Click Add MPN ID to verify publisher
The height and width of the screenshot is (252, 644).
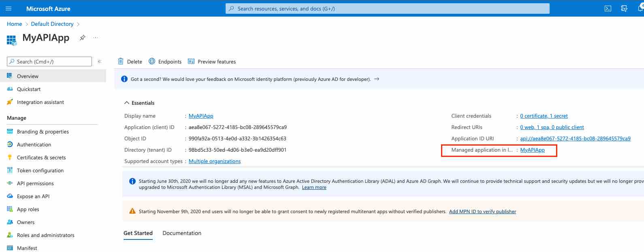pyautogui.click(x=483, y=211)
